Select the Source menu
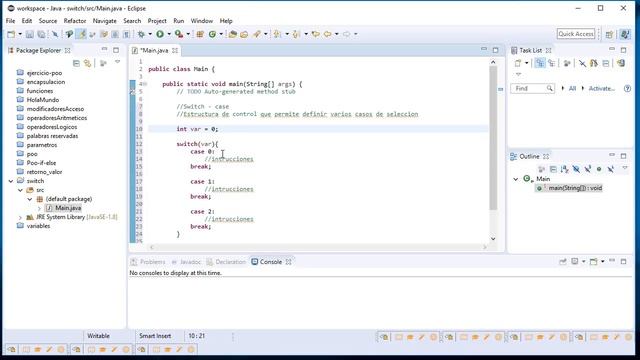This screenshot has width=640, height=360. [x=48, y=21]
